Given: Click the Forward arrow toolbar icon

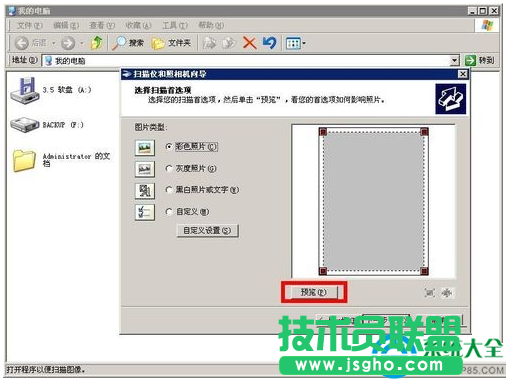Looking at the screenshot, I should [68, 43].
